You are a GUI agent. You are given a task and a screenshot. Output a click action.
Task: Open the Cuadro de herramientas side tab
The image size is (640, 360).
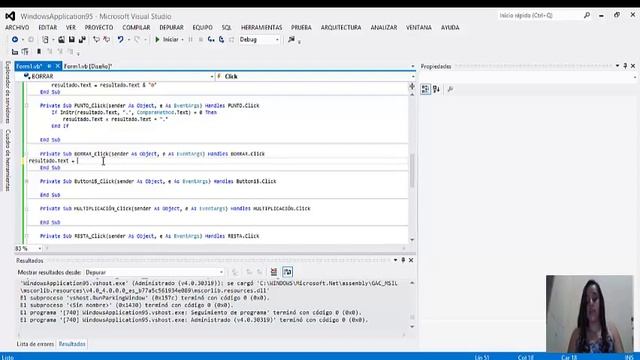click(8, 160)
